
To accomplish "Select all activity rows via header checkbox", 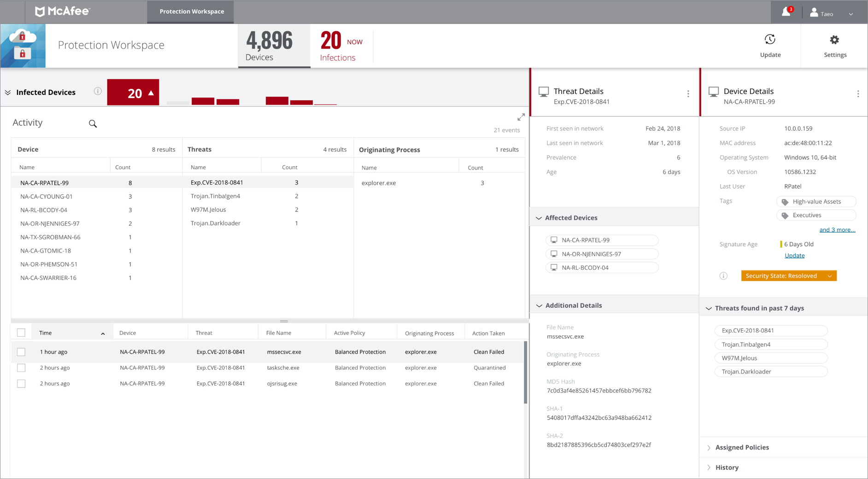I will point(21,332).
